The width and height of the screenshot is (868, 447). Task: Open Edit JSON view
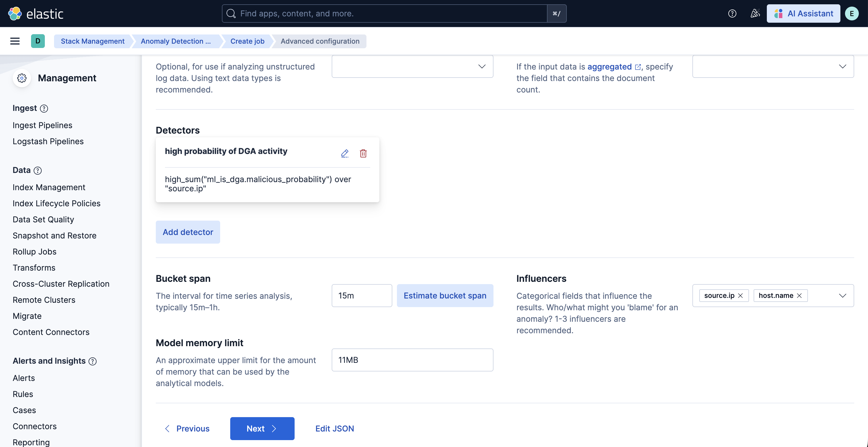334,429
